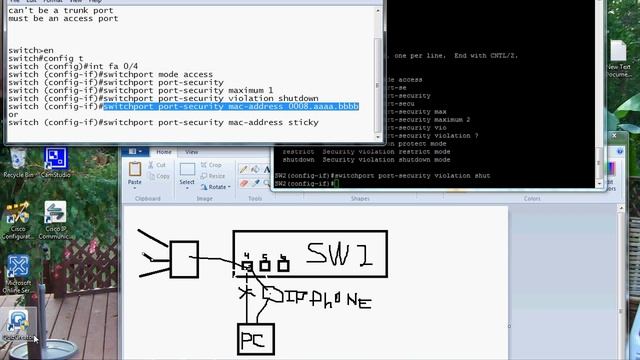Click the Notepad scrollbar down arrow
Image resolution: width=640 pixels, height=360 pixels.
pos(378,137)
